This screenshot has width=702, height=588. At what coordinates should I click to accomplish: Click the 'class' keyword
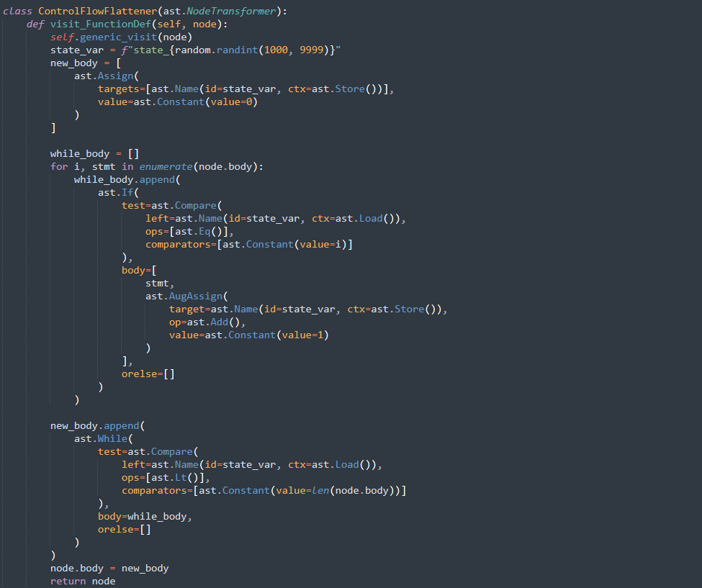(x=17, y=12)
